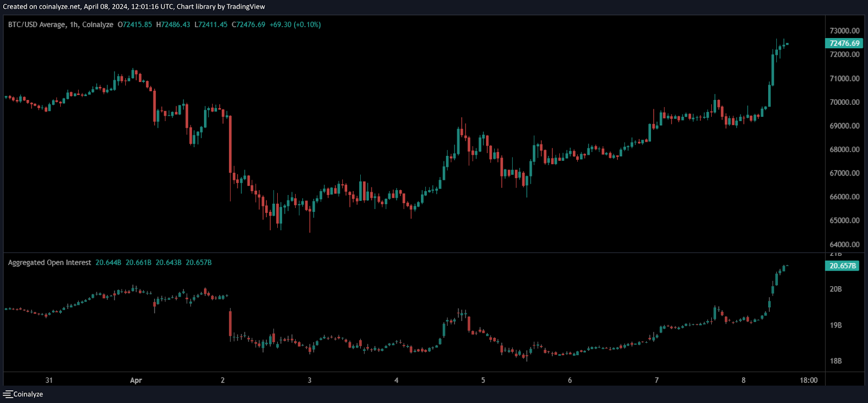Click the close value C72476.69
The image size is (868, 403).
(248, 24)
